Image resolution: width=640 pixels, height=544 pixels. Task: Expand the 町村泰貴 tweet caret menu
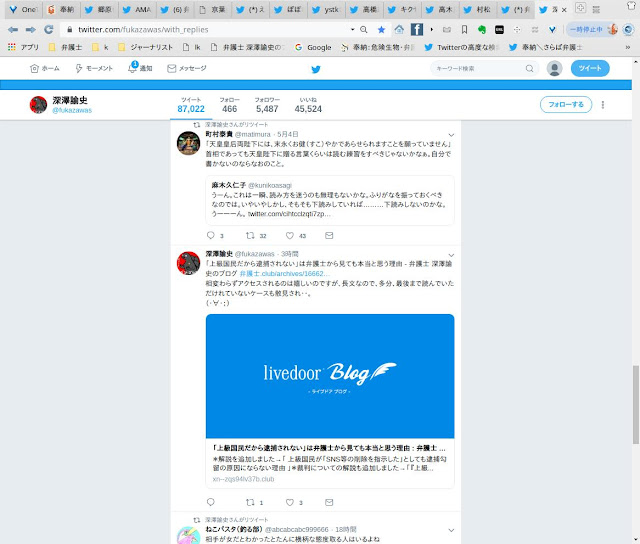[x=451, y=135]
